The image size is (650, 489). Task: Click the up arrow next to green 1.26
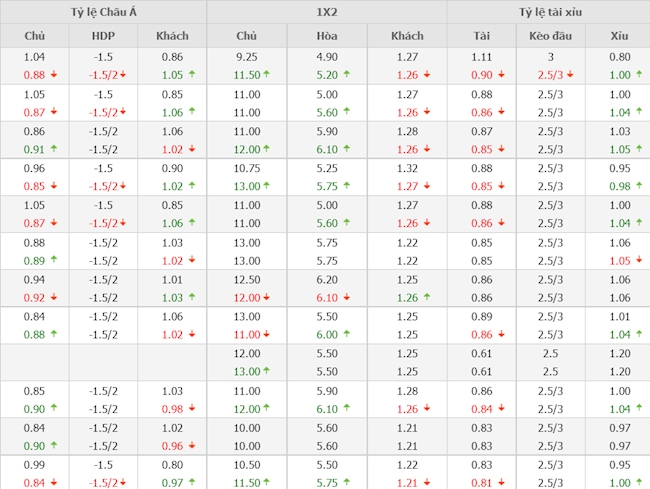[x=428, y=297]
